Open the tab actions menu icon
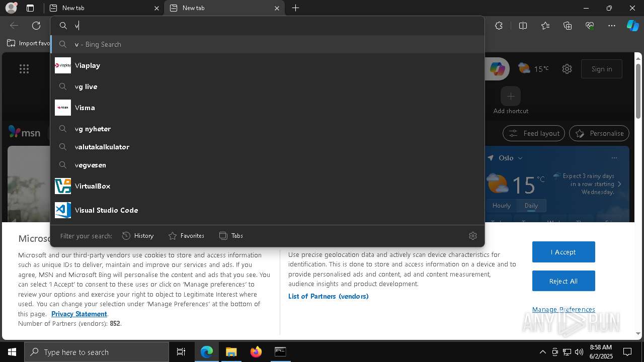Image resolution: width=644 pixels, height=362 pixels. 30,8
